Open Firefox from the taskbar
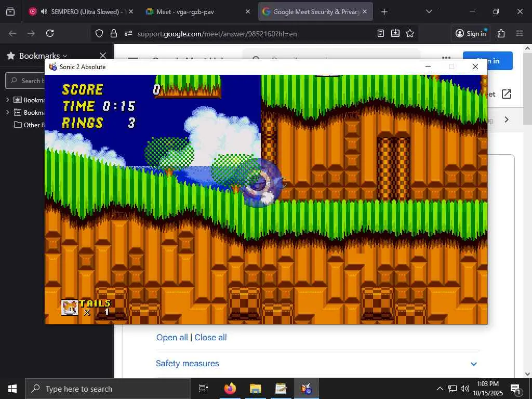The image size is (532, 399). click(x=230, y=389)
